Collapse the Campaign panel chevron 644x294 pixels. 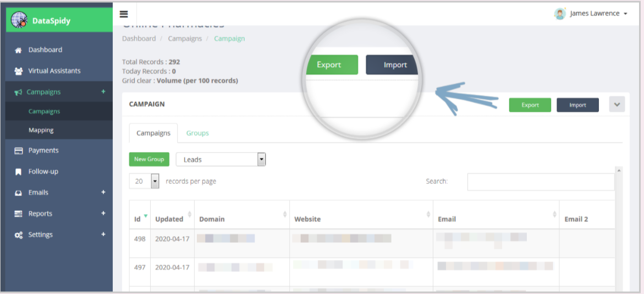617,105
